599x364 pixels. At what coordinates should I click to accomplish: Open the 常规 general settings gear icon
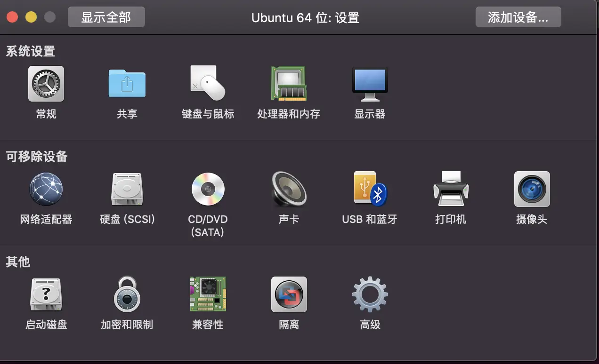point(46,84)
